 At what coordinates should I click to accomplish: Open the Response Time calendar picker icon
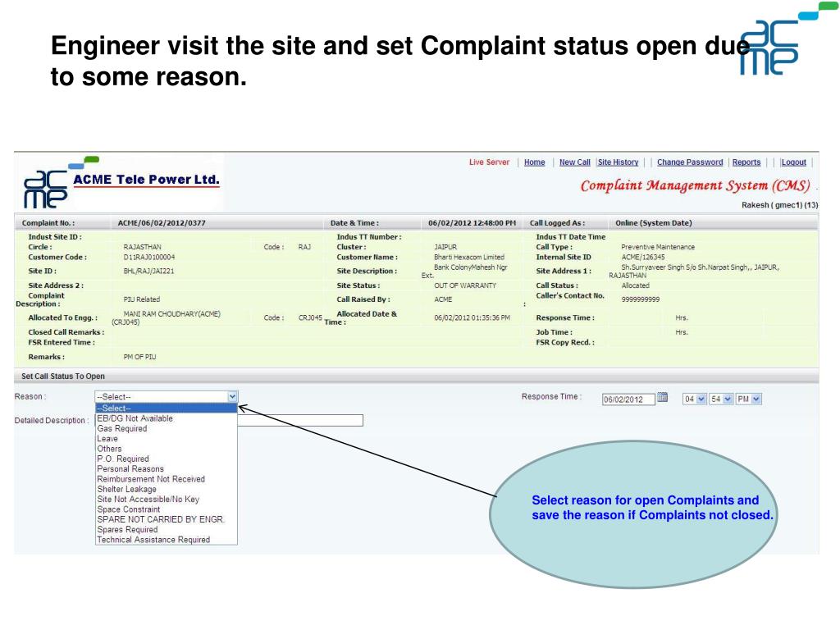point(662,398)
